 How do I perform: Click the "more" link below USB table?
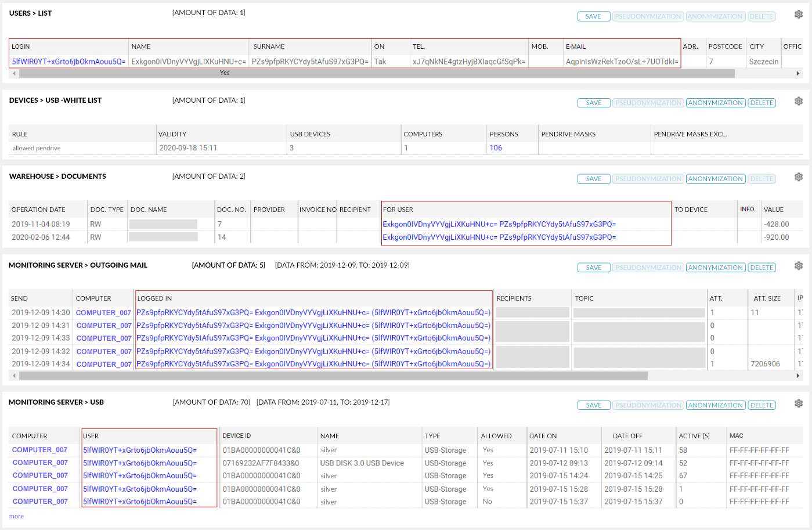tap(16, 517)
